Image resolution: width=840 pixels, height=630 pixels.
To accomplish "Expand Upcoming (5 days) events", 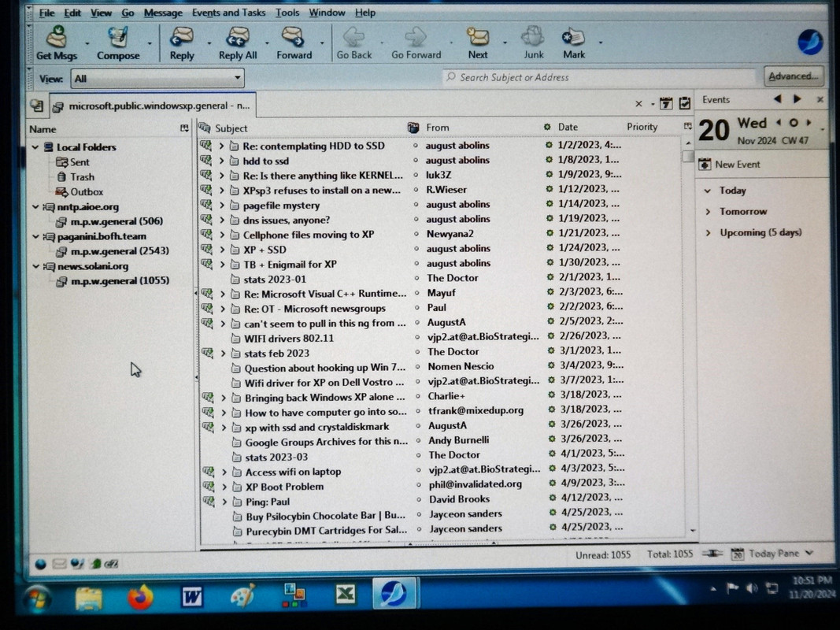I will [x=709, y=232].
